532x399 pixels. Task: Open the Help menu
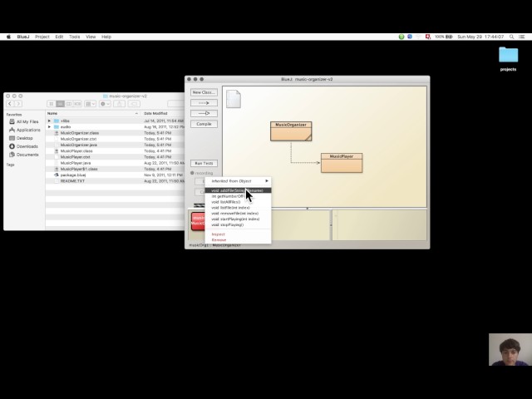click(x=106, y=37)
